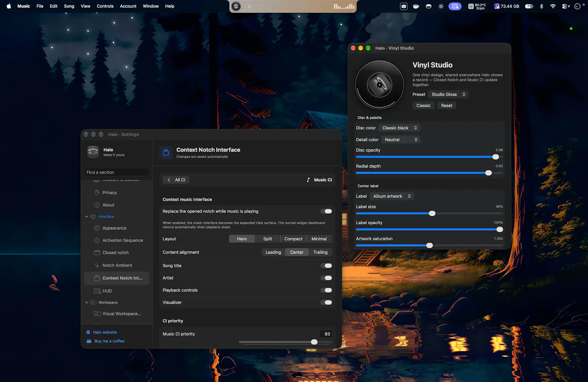This screenshot has width=588, height=382.
Task: Select the Notch Ambient sparkle icon
Action: pyautogui.click(x=97, y=265)
